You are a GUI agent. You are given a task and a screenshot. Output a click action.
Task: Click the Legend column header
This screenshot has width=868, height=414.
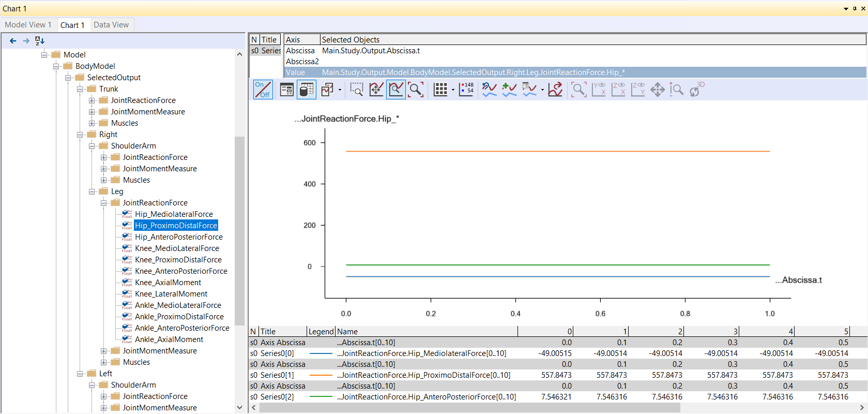[321, 332]
